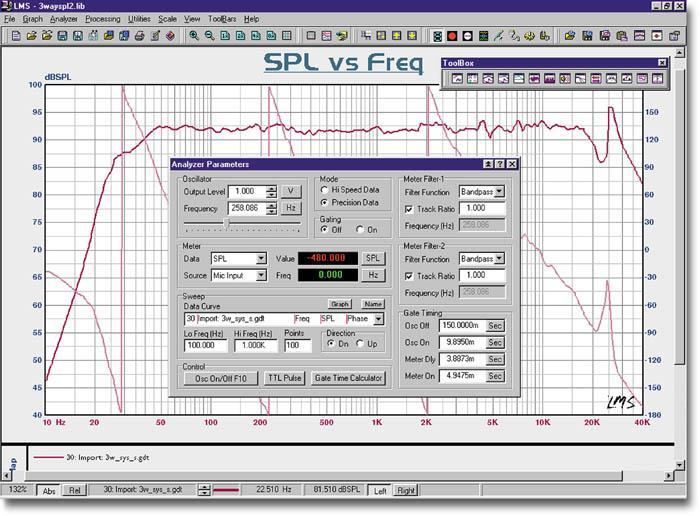700x516 pixels.
Task: Click the help question mark in Analyzer Parameters
Action: (500, 164)
